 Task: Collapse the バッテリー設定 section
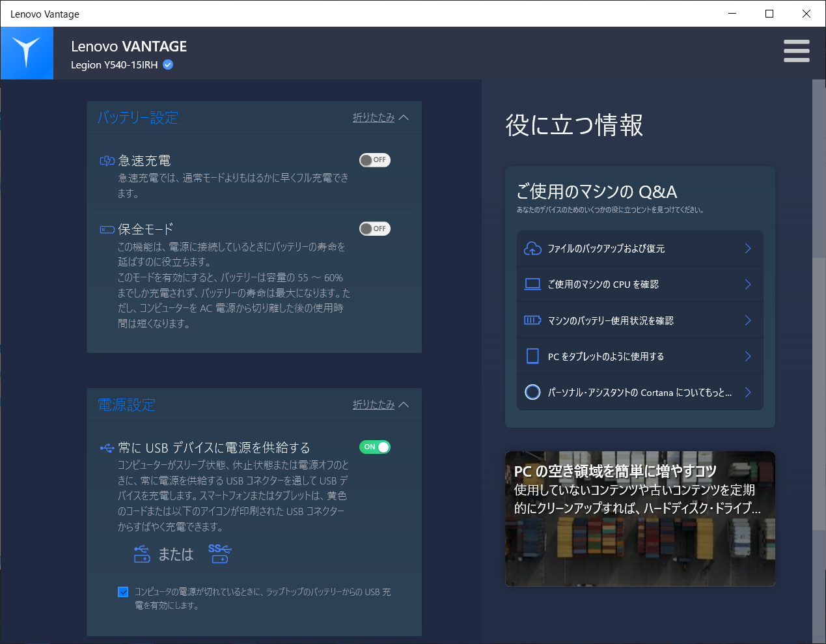click(380, 118)
